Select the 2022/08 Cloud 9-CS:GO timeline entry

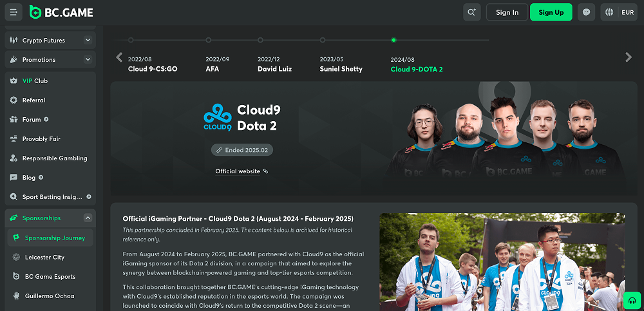(153, 64)
